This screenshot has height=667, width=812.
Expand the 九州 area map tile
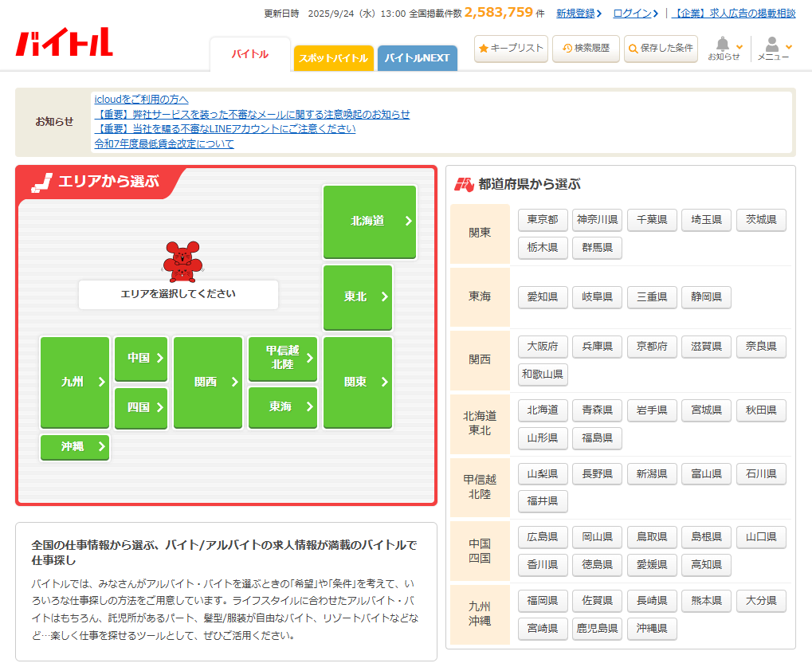click(x=75, y=383)
